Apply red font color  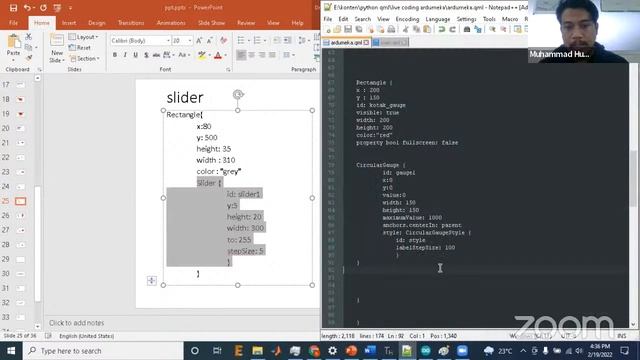click(218, 55)
